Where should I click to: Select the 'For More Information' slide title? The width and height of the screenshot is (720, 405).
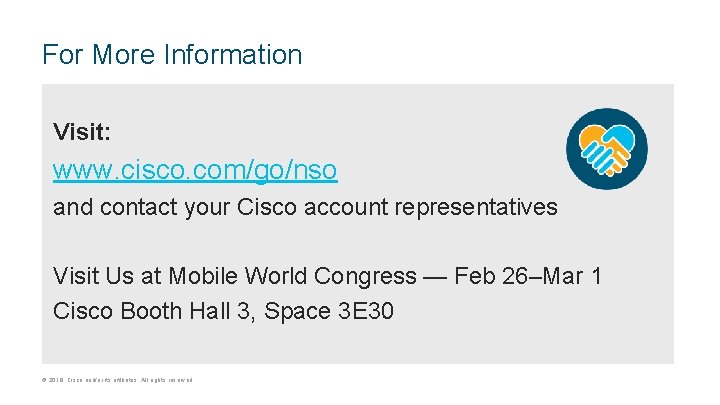172,54
